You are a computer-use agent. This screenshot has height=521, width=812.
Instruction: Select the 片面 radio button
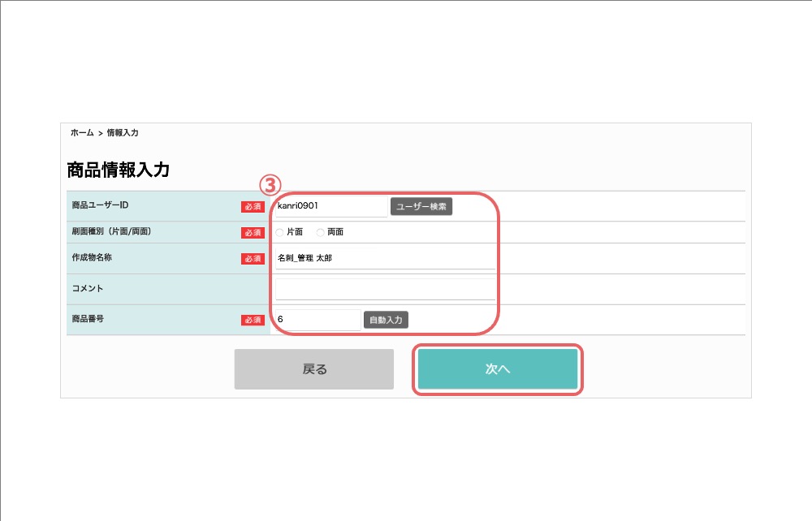point(279,232)
